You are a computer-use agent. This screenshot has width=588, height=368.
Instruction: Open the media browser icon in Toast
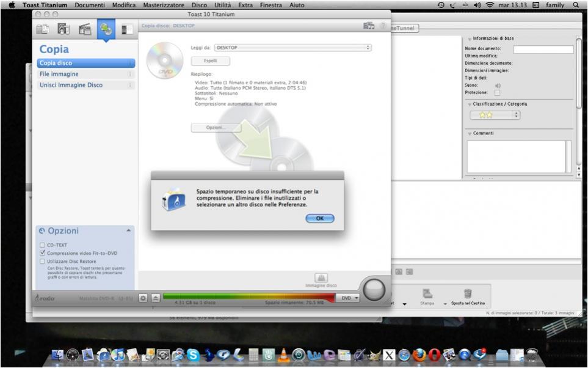369,26
